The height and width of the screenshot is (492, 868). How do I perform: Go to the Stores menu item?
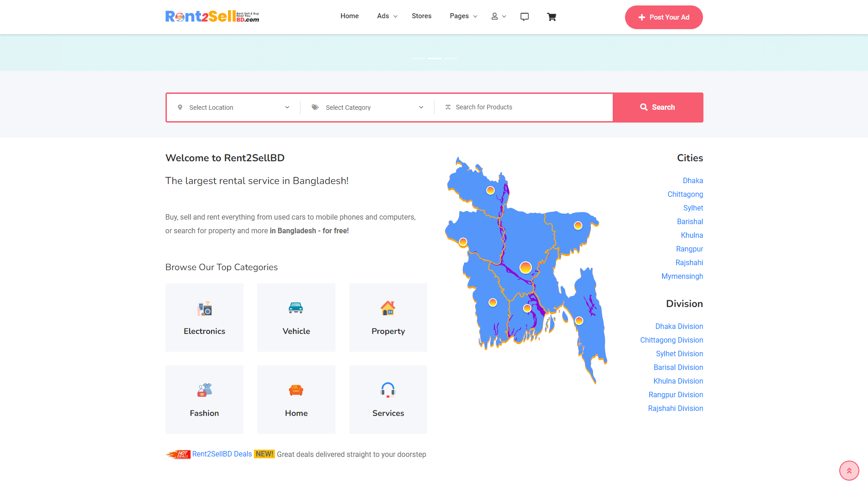pyautogui.click(x=421, y=16)
